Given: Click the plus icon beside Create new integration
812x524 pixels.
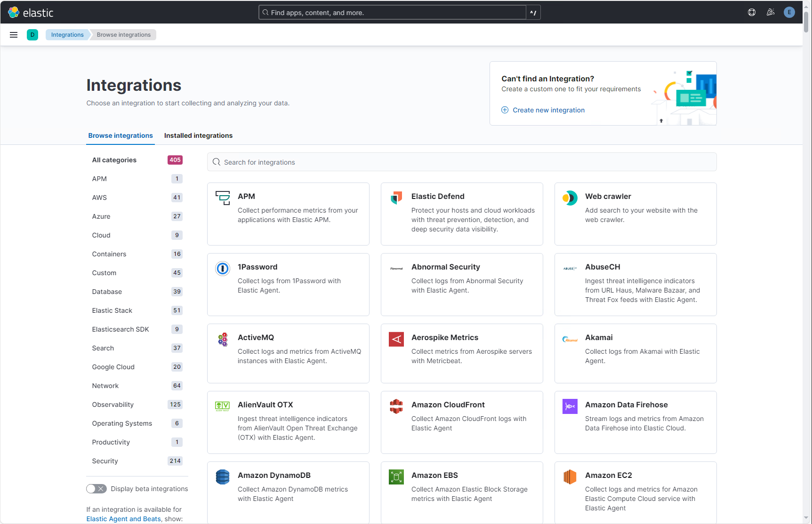Looking at the screenshot, I should [x=505, y=110].
